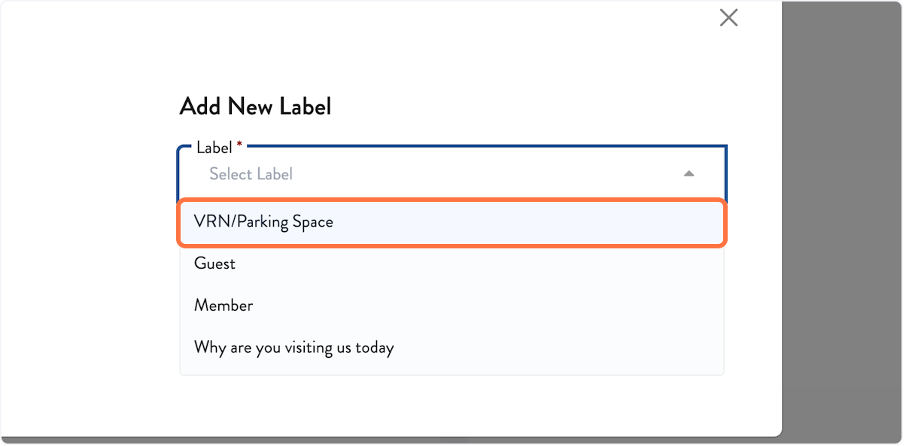Choose the VRN/Parking Space option
This screenshot has width=904, height=446.
264,222
